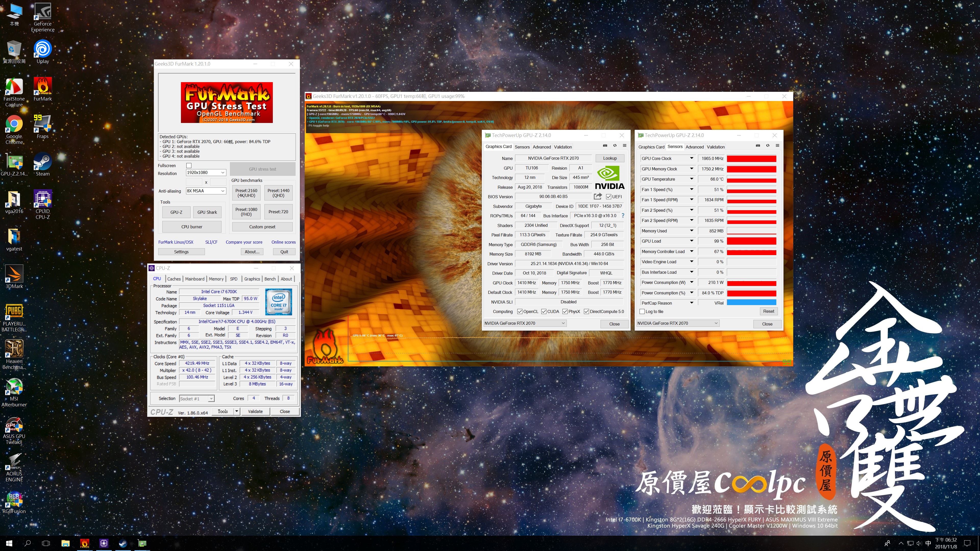Open AORUS ENGINE desktop icon

pos(14,467)
